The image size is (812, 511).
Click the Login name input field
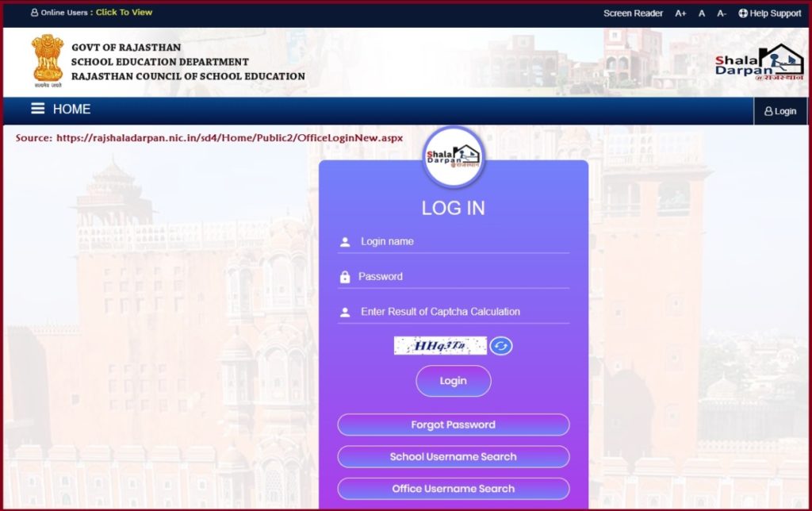(453, 241)
